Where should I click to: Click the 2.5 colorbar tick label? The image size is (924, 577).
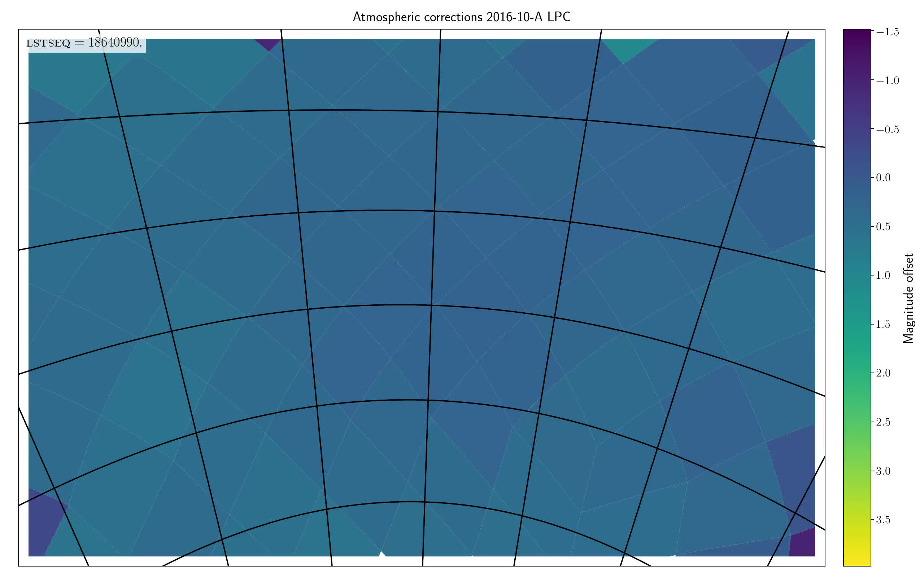[x=883, y=422]
